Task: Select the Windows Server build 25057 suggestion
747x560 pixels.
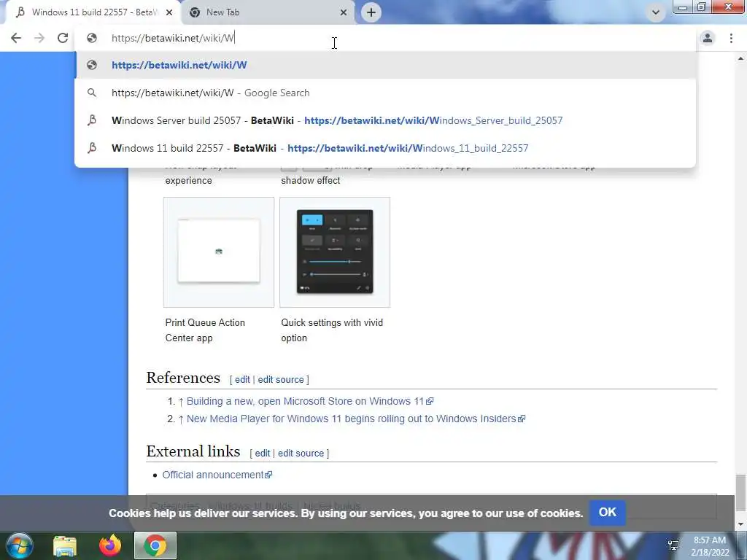Action: 385,120
